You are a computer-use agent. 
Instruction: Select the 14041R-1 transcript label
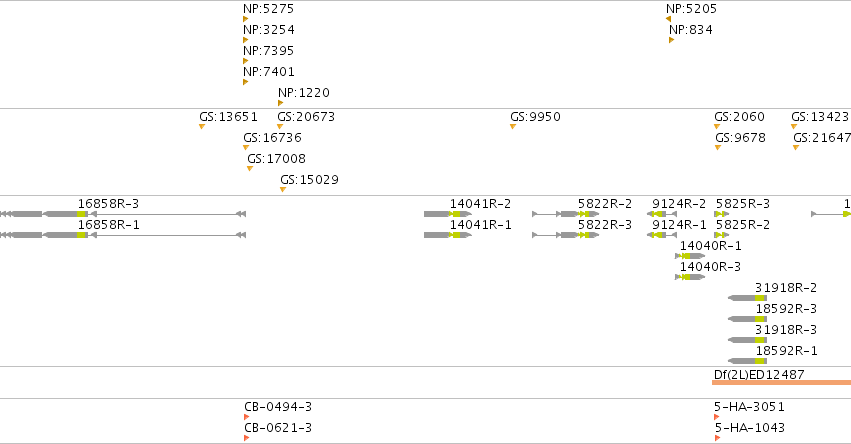(x=480, y=225)
